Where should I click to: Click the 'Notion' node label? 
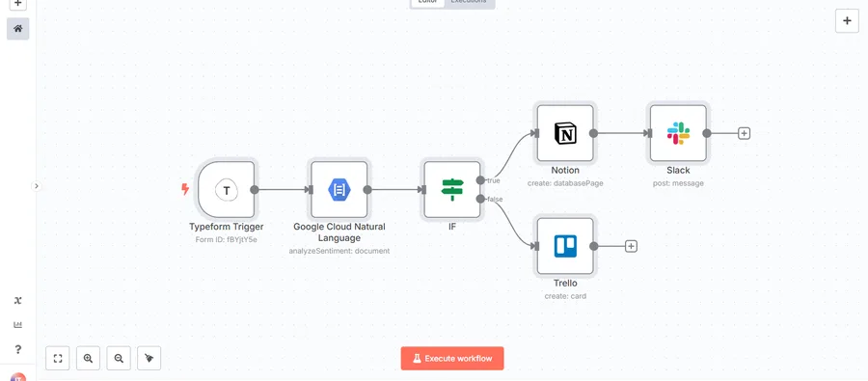(565, 171)
